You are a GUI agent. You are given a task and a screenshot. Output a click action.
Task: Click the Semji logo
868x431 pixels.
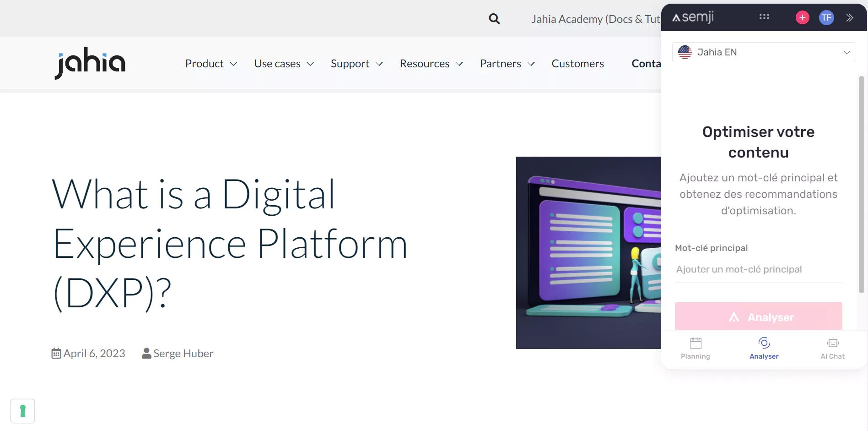693,17
